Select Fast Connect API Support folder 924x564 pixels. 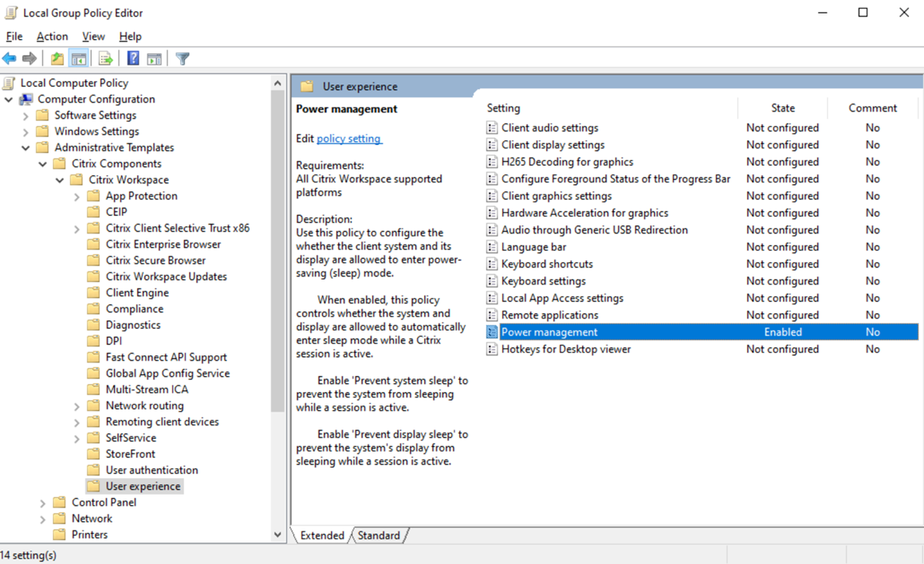[166, 357]
